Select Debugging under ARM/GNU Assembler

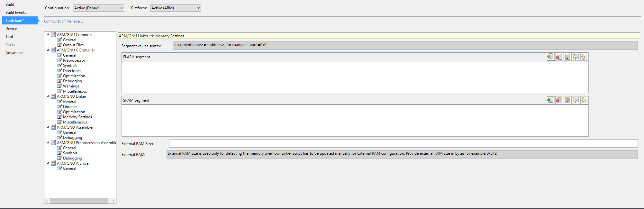coord(72,138)
